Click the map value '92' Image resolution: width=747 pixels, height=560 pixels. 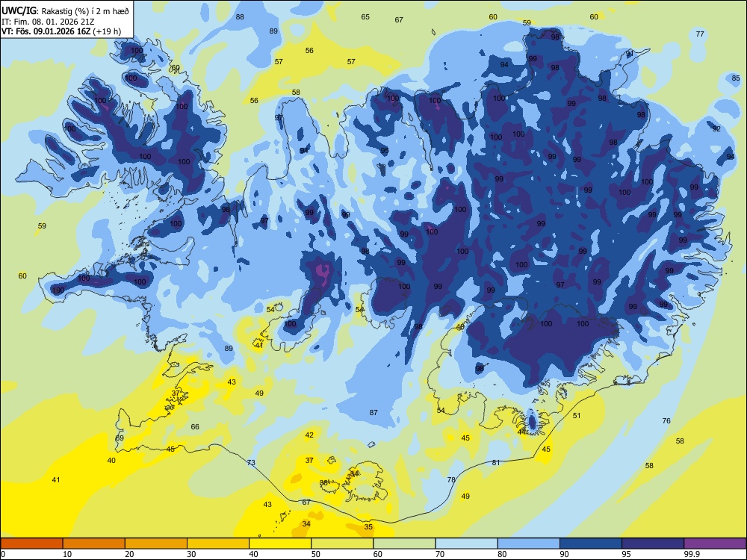[716, 128]
